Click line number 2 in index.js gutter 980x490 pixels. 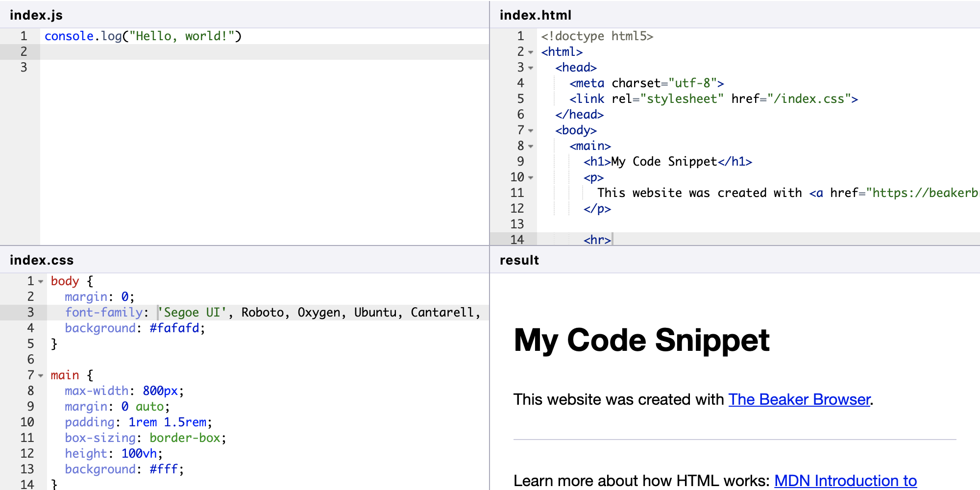pos(24,52)
